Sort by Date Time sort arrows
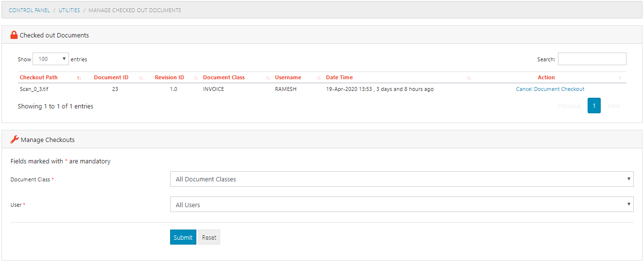This screenshot has width=644, height=266. pyautogui.click(x=469, y=78)
